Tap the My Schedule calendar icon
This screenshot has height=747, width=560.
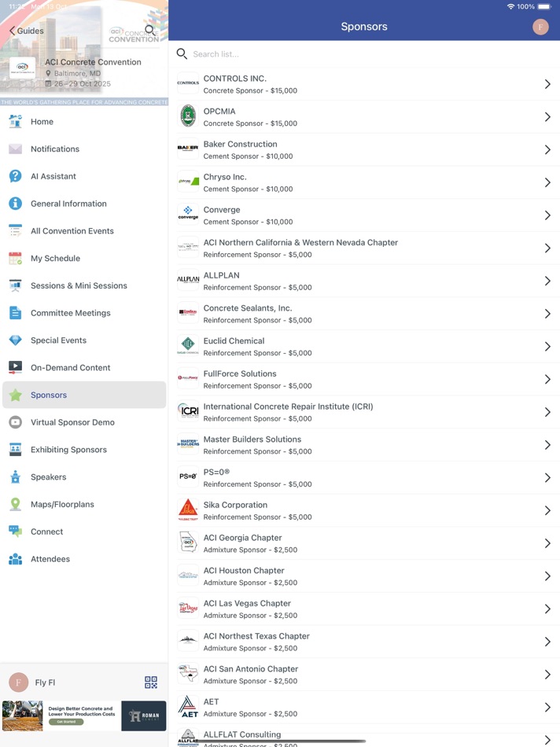click(15, 258)
